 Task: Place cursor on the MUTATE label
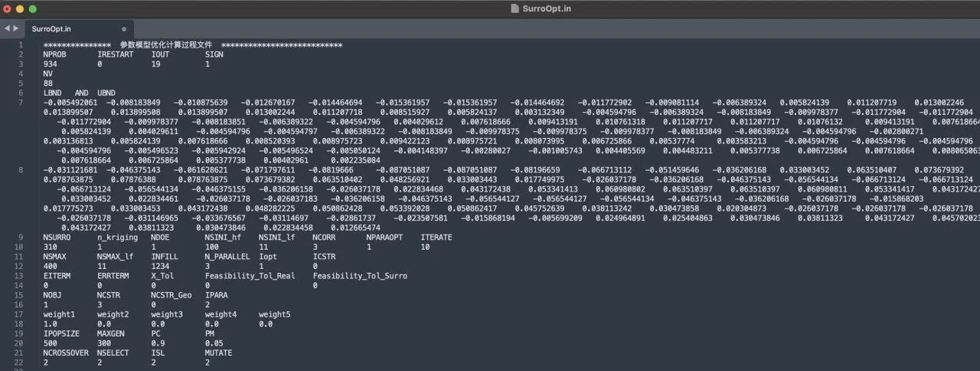218,353
